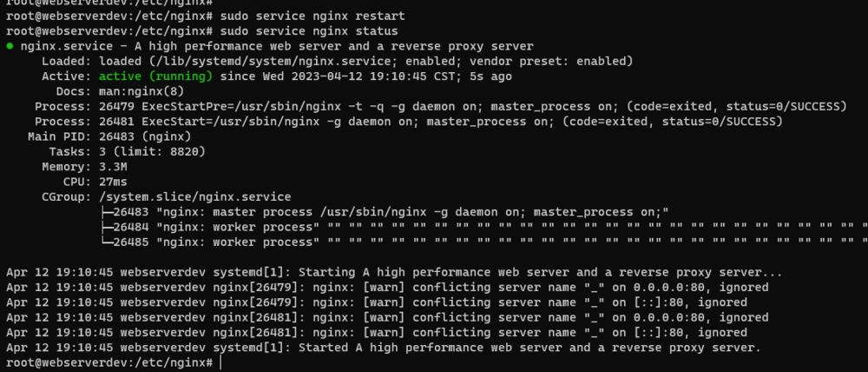The height and width of the screenshot is (372, 868).
Task: Place cursor at the last shell prompt
Action: pyautogui.click(x=220, y=362)
